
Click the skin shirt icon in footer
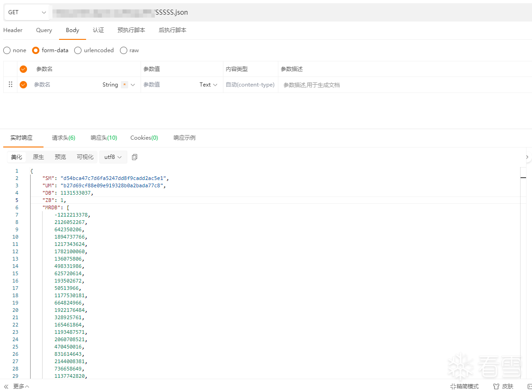[x=496, y=386]
